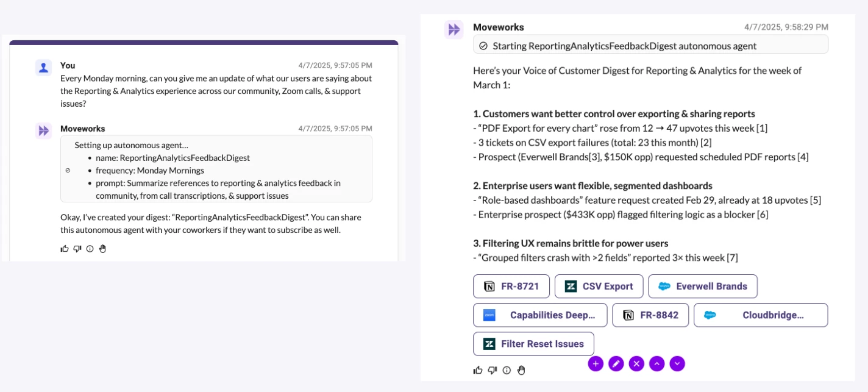
Task: Click the purple X cancel circle button
Action: (636, 364)
